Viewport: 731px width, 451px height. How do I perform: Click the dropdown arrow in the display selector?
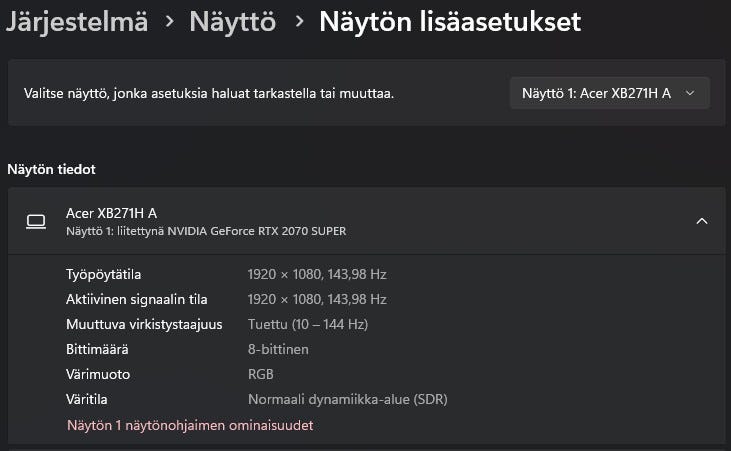point(690,93)
